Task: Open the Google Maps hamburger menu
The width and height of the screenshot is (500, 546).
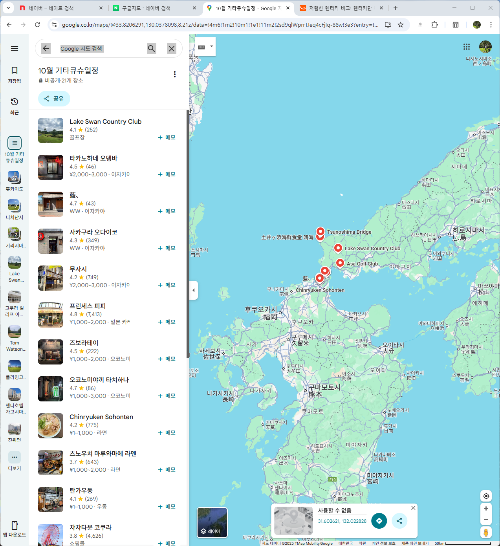Action: click(14, 48)
